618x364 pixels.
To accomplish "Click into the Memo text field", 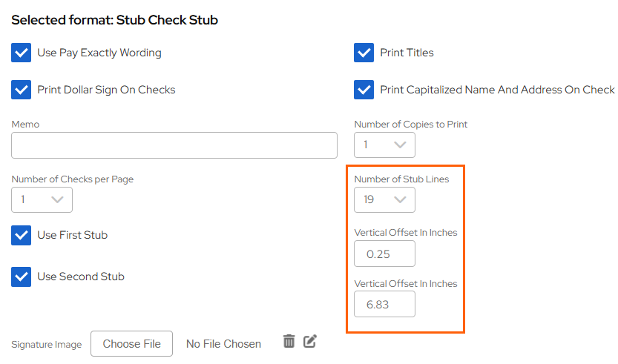I will (174, 145).
